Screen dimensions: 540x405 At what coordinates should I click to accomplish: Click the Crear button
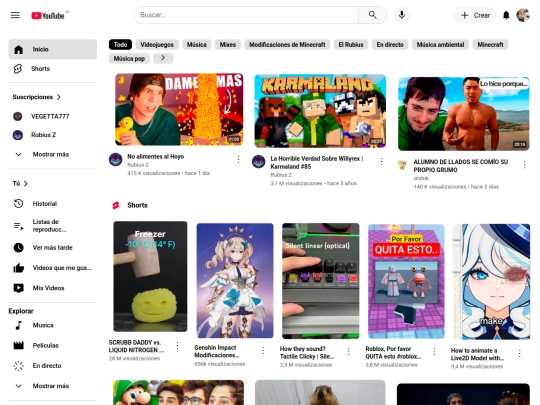pos(475,15)
